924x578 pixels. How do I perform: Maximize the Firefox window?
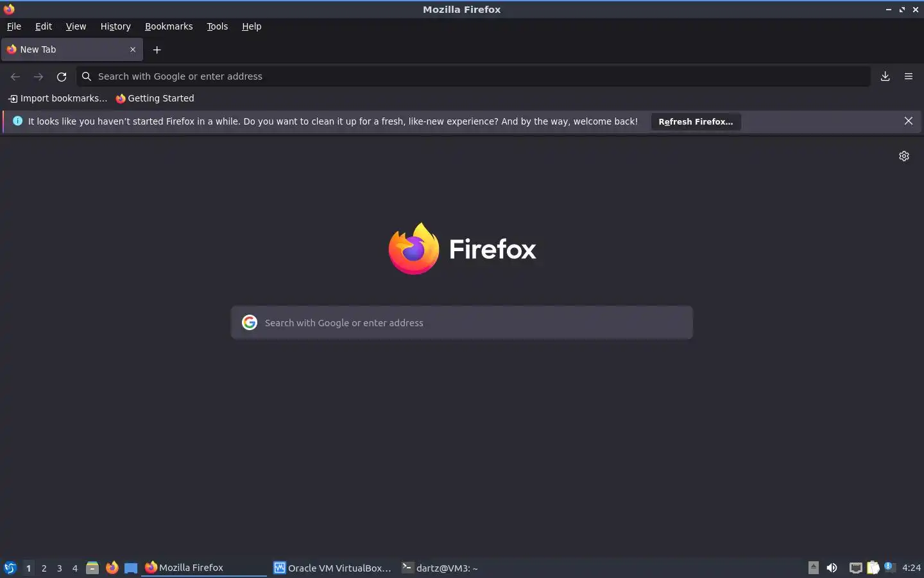point(902,10)
